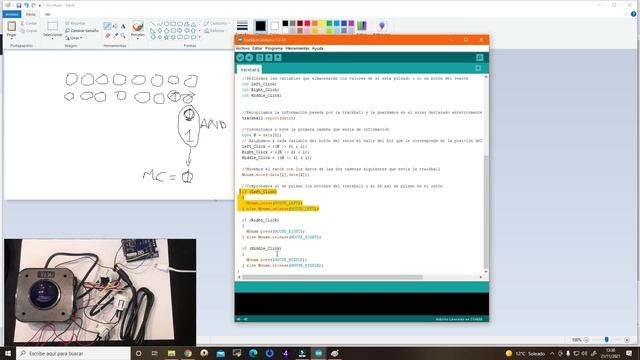Pick the green palette color in Paint

tap(329, 23)
